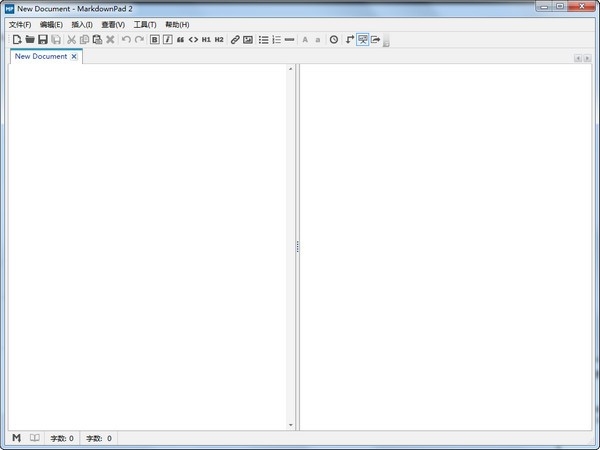
Task: Switch the pane layout with the arrows icon
Action: click(349, 39)
